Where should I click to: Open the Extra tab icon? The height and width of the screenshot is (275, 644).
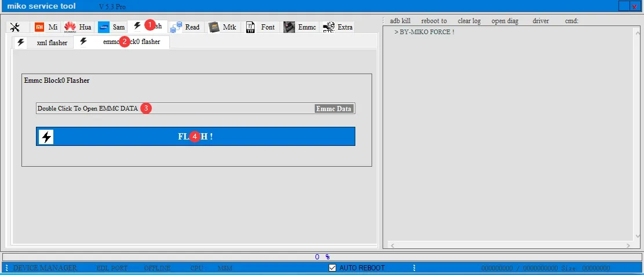coord(329,27)
